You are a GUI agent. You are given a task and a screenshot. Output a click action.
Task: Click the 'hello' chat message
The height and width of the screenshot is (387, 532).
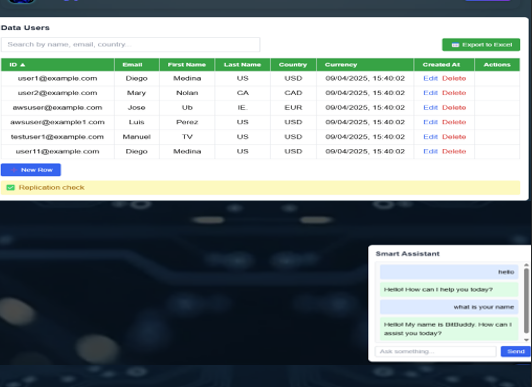click(x=449, y=272)
